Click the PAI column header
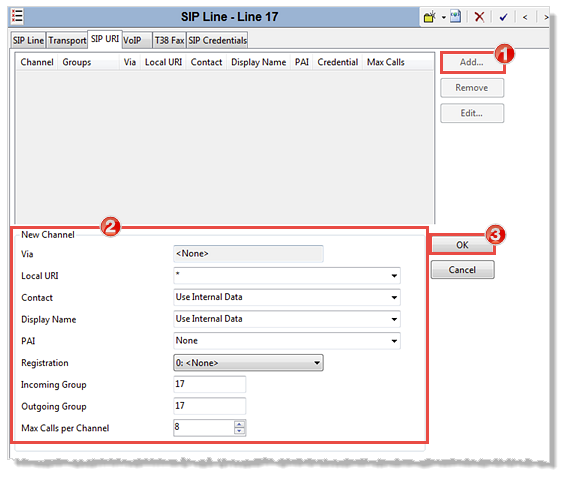562x477 pixels. (x=302, y=62)
